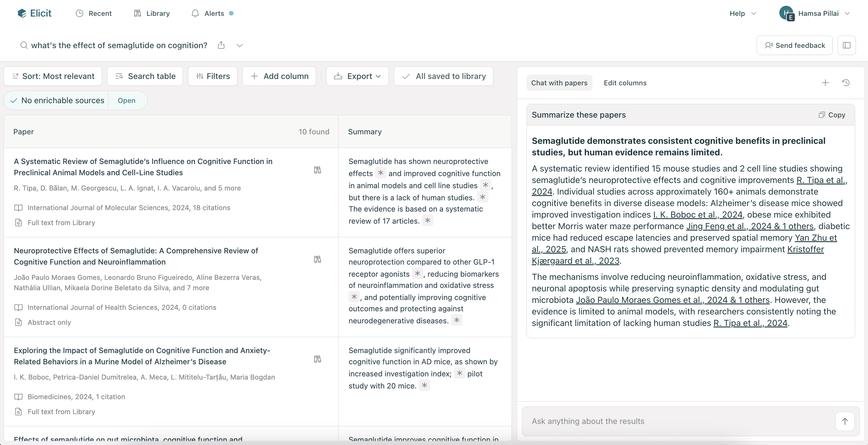
Task: Click the share icon beside the search query
Action: point(221,45)
